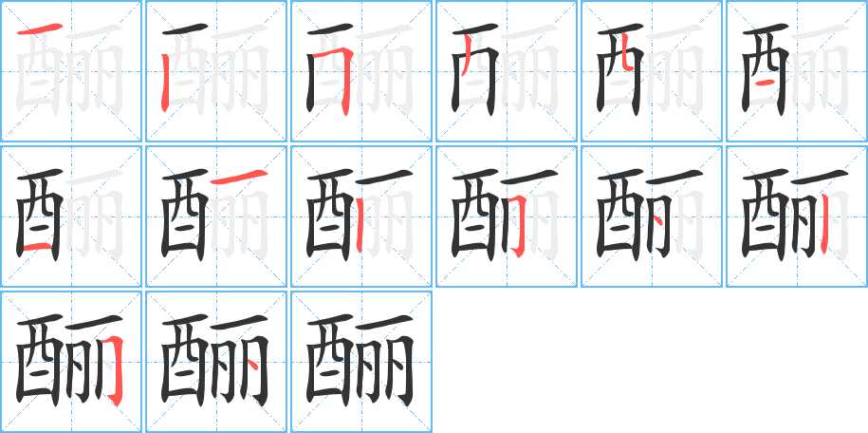Viewport: 868px width, 433px height.
Task: Click the 丽 component in the completed character panel
Action: tap(385, 362)
